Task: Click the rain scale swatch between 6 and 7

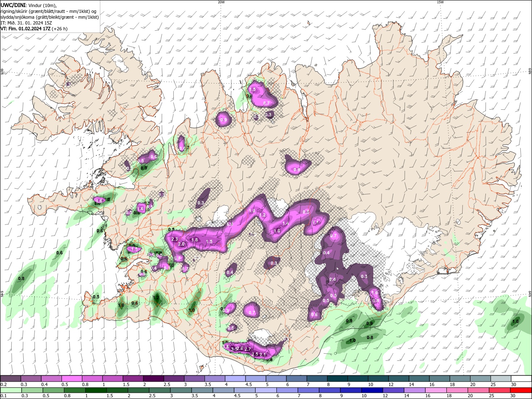Action: 287,390
